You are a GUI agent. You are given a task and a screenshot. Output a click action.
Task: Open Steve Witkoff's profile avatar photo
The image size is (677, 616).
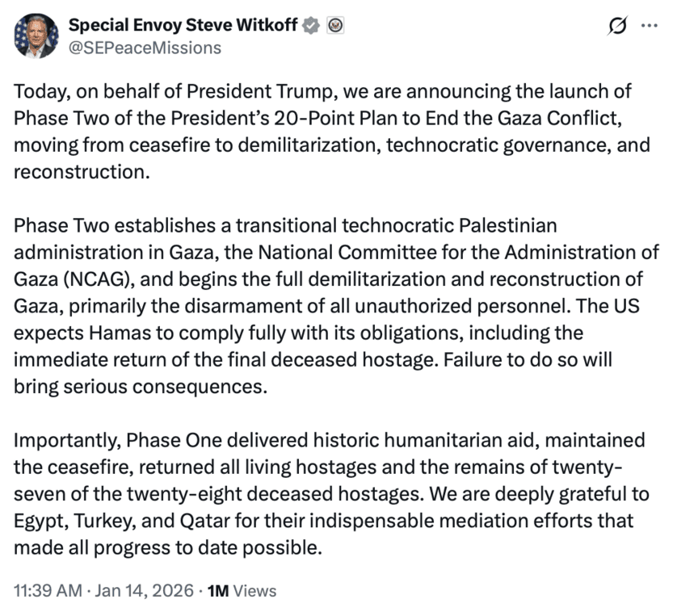36,36
